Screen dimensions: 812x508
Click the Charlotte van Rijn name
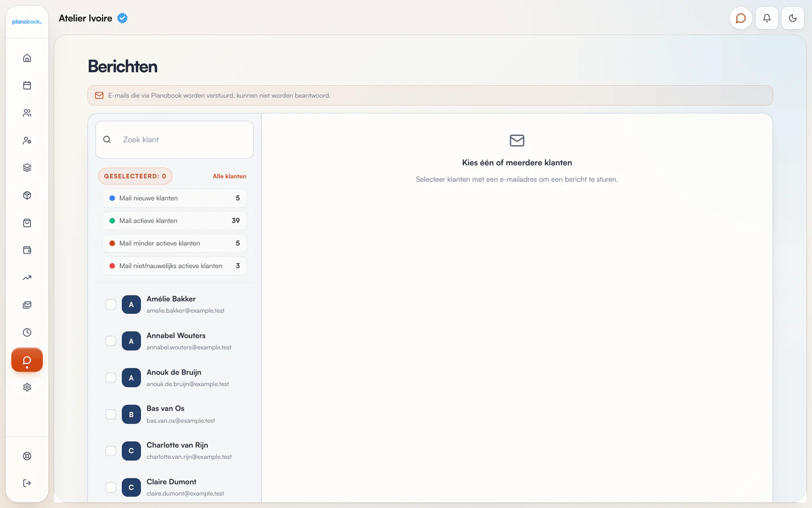tap(177, 445)
